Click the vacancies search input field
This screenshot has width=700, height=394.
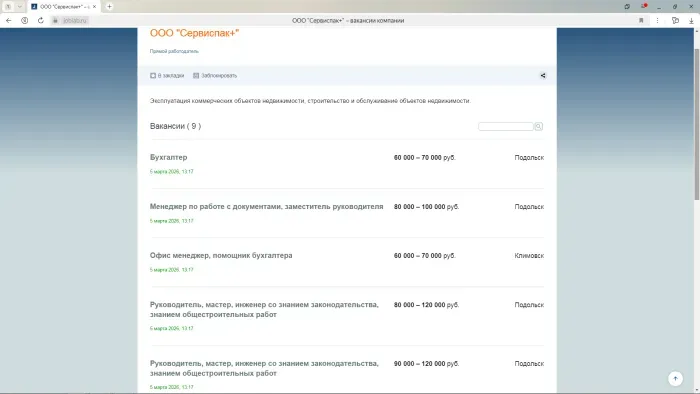[x=505, y=126]
